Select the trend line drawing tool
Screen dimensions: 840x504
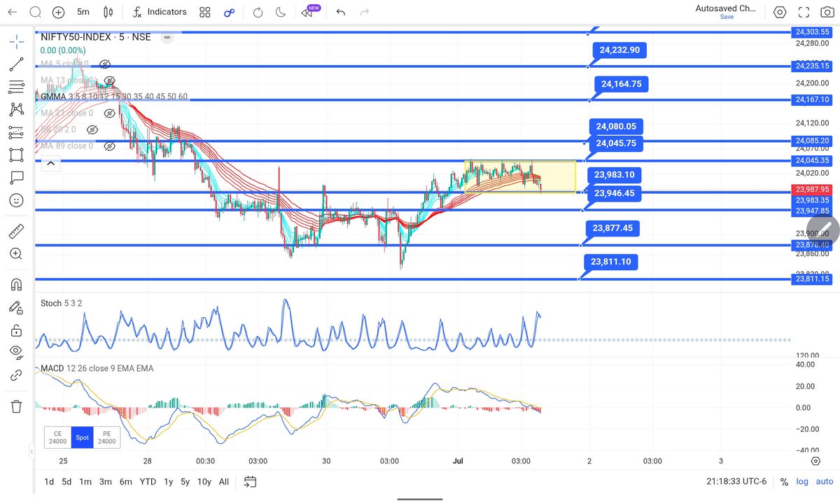click(16, 64)
